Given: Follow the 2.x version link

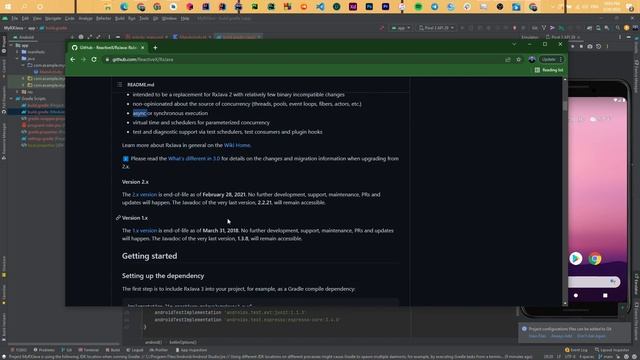Looking at the screenshot, I should [144, 195].
